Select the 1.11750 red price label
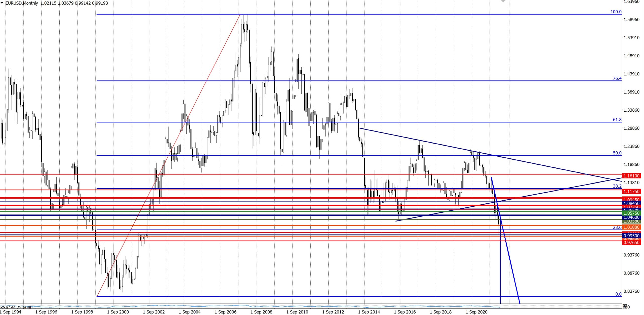Viewport: 644px width, 315px height. [x=631, y=192]
